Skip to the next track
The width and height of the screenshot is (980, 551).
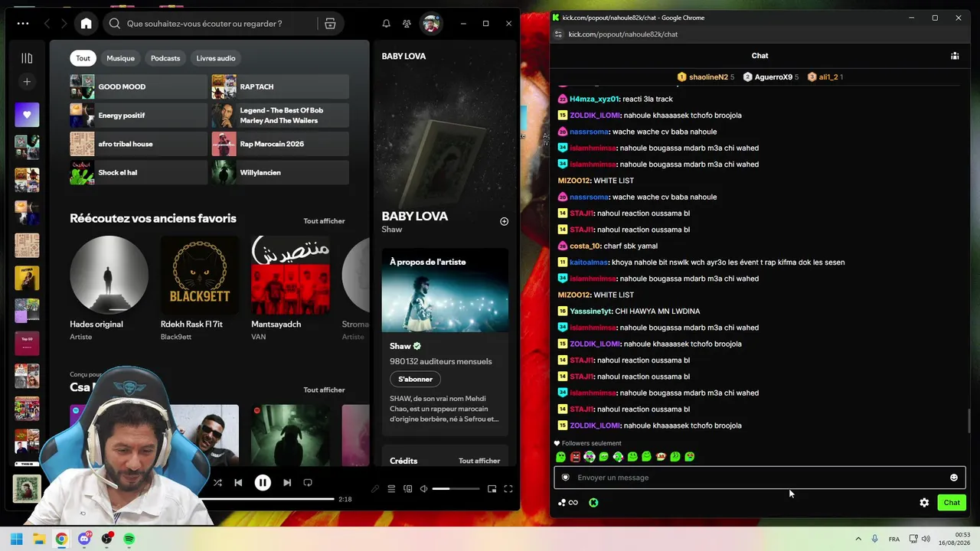point(287,483)
